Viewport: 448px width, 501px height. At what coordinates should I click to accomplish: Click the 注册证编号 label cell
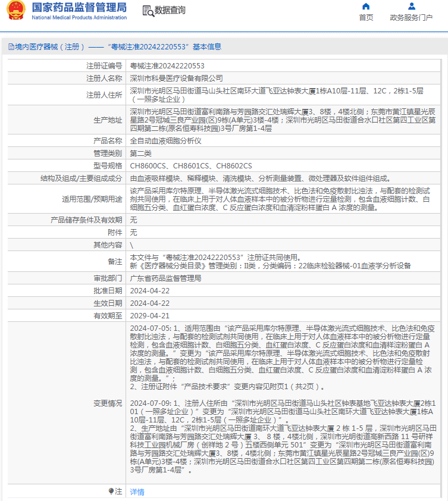click(x=67, y=66)
